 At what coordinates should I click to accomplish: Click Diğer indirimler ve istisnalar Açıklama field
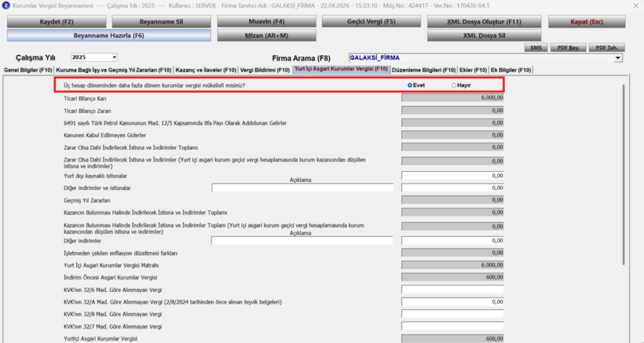(x=303, y=188)
